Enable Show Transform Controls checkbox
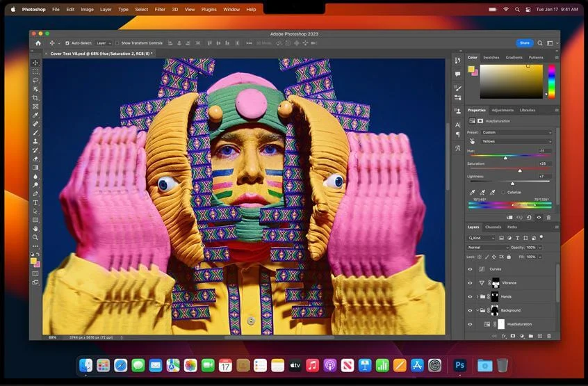 (x=117, y=43)
